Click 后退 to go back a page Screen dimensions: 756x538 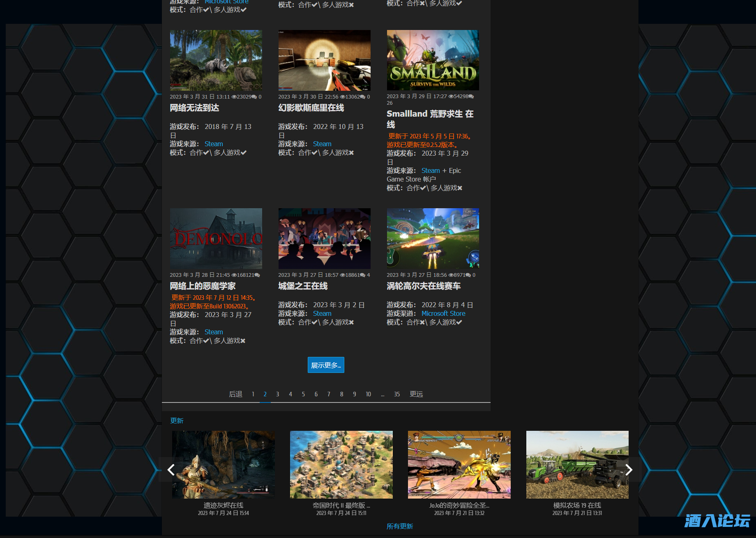click(235, 394)
